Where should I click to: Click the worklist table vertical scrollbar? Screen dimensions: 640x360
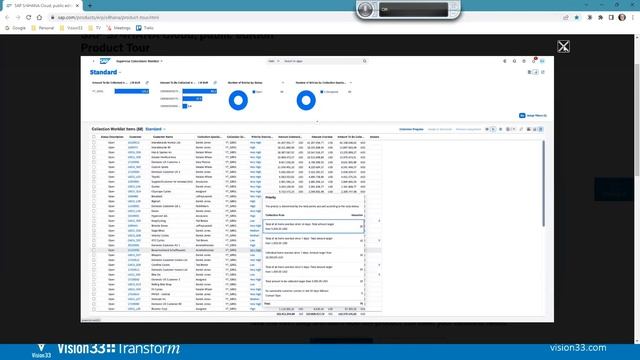pyautogui.click(x=543, y=184)
